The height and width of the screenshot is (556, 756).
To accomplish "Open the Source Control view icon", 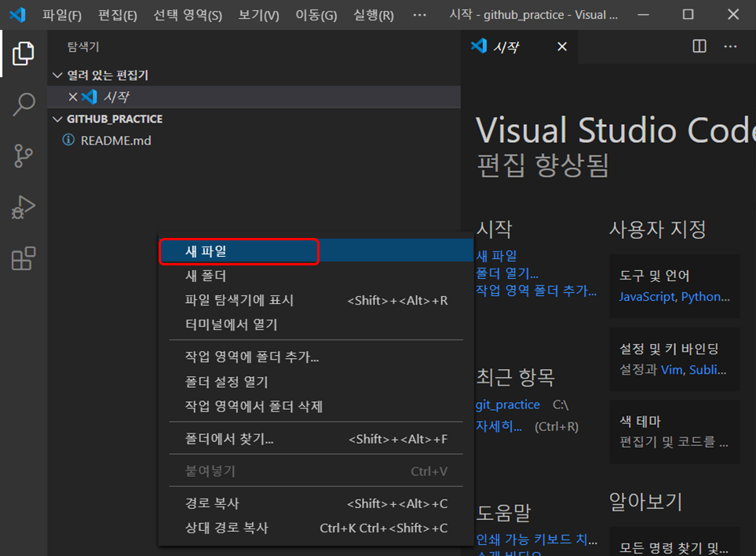I will click(x=23, y=155).
